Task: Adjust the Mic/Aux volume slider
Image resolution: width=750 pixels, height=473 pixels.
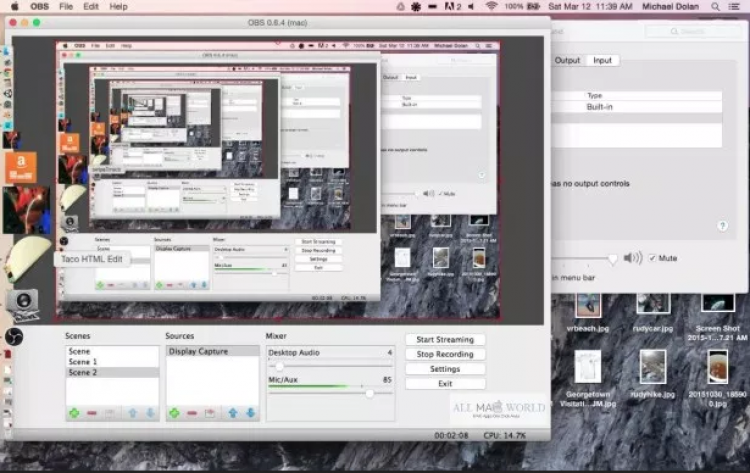Action: point(369,393)
